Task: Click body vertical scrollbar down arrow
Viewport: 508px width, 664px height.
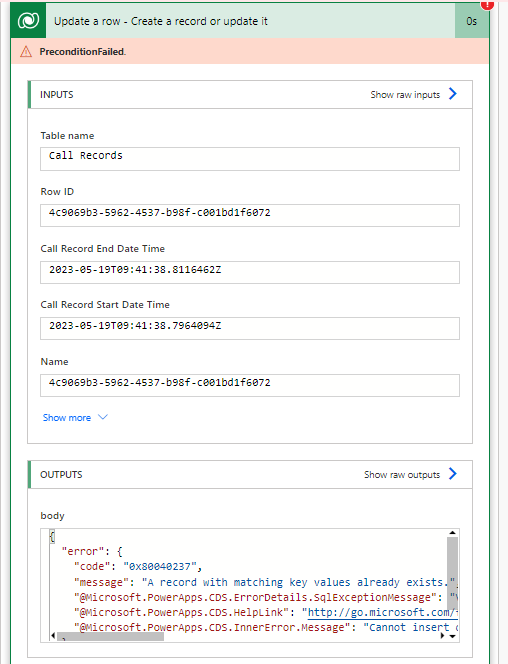Action: (x=452, y=636)
